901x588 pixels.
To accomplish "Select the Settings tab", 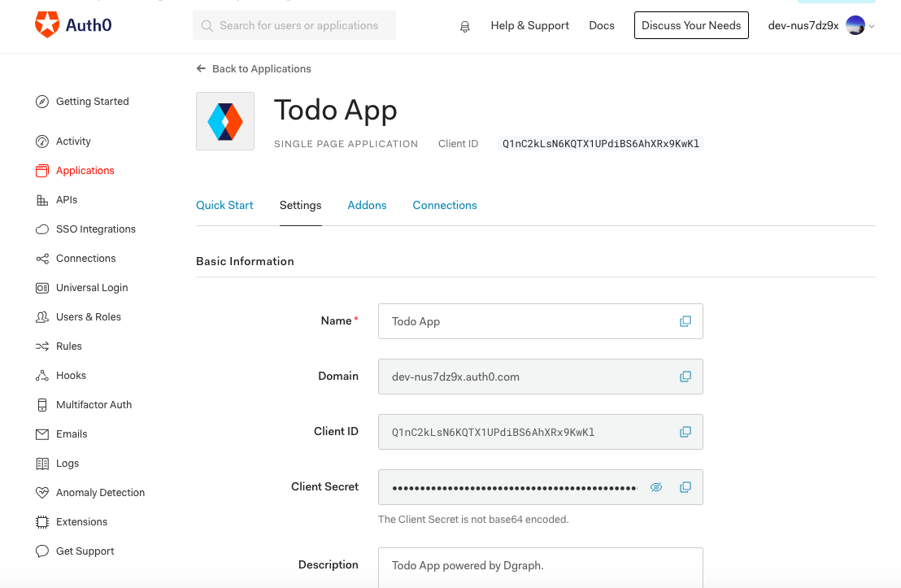I will (x=301, y=205).
